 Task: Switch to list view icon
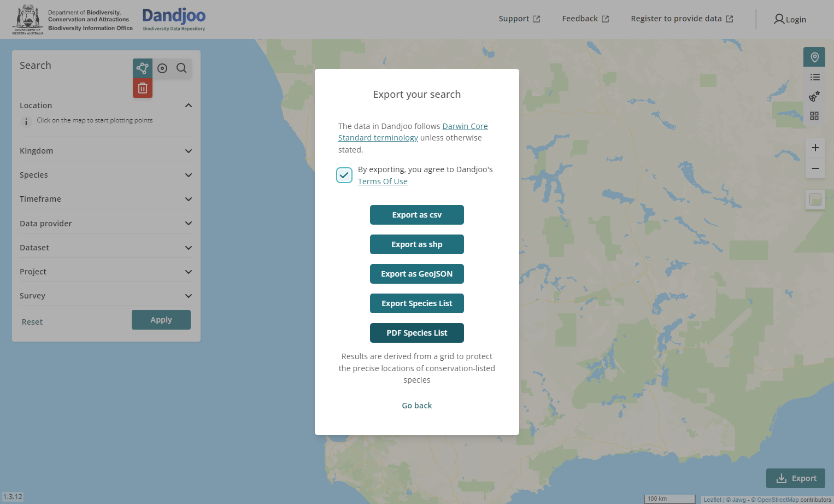click(814, 77)
